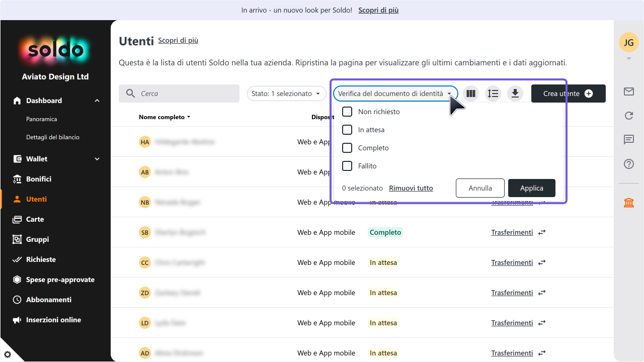The image size is (644, 362).
Task: Go to Gruppi section
Action: tap(38, 239)
